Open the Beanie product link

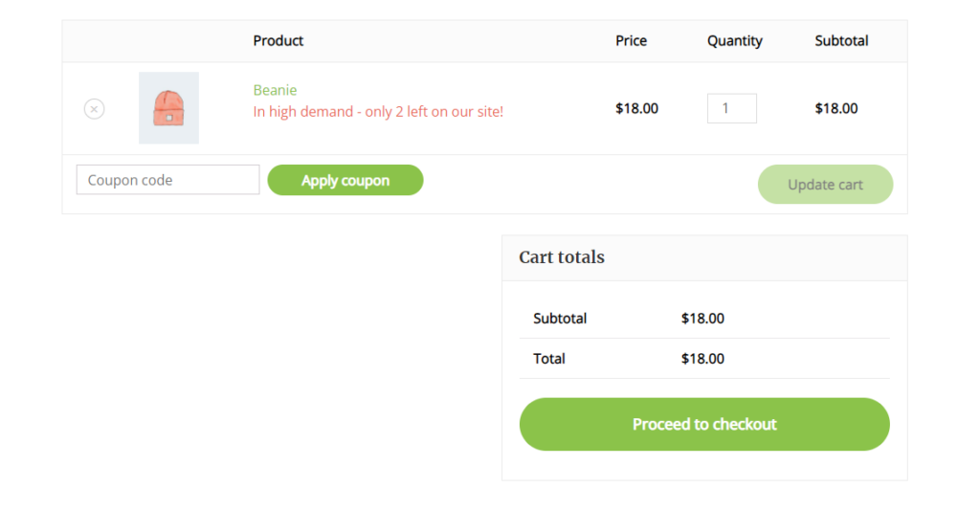click(x=275, y=90)
